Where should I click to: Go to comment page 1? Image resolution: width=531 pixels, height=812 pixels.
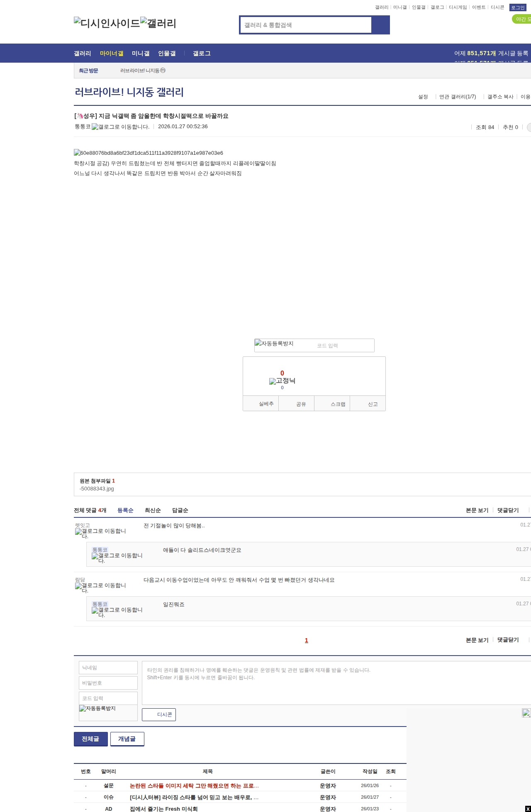307,640
